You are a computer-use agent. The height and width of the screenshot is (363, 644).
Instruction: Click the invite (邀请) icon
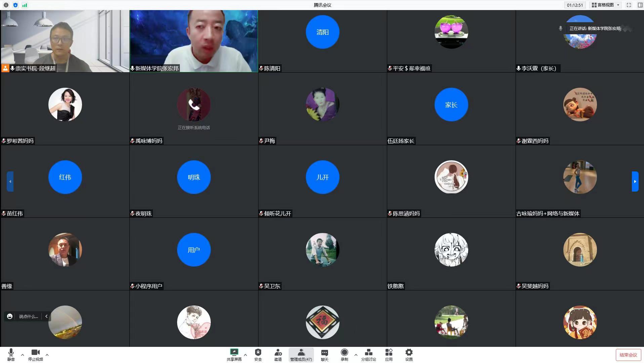pos(278,355)
